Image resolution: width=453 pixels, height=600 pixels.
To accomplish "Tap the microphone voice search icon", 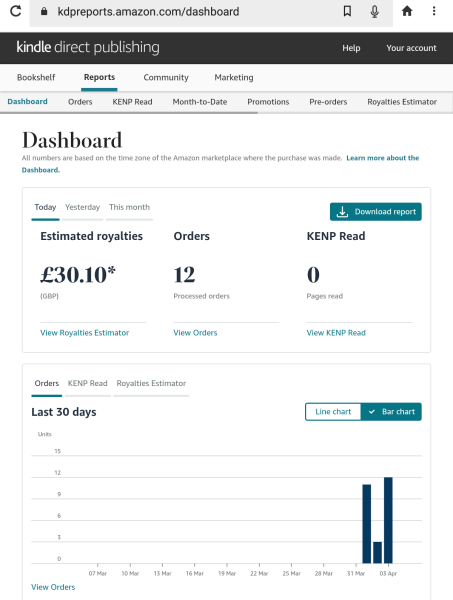I will point(375,11).
